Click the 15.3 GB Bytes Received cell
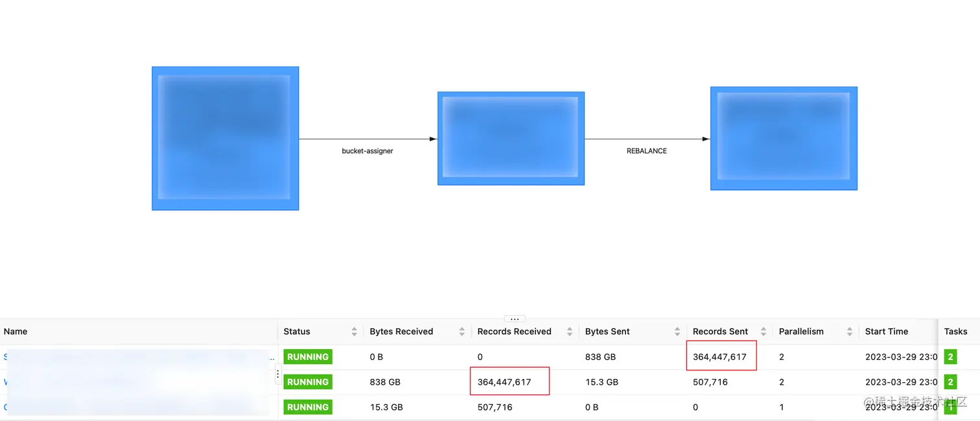 click(386, 407)
